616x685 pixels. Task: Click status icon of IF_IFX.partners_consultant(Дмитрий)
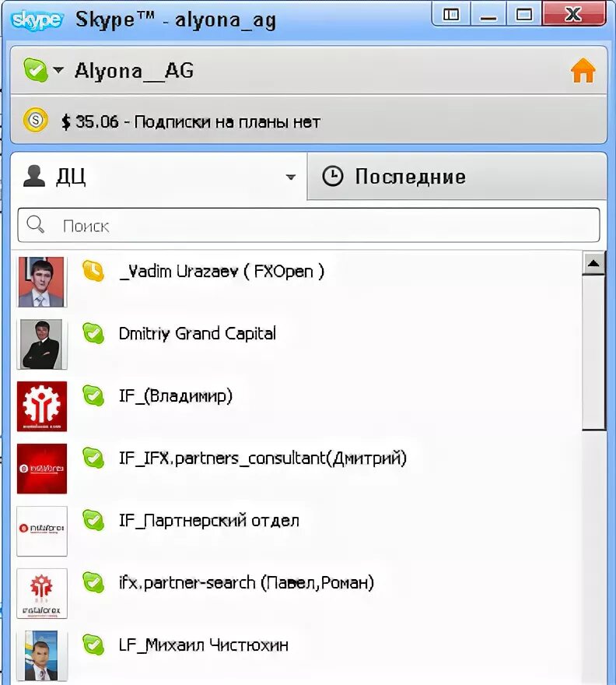[x=93, y=458]
